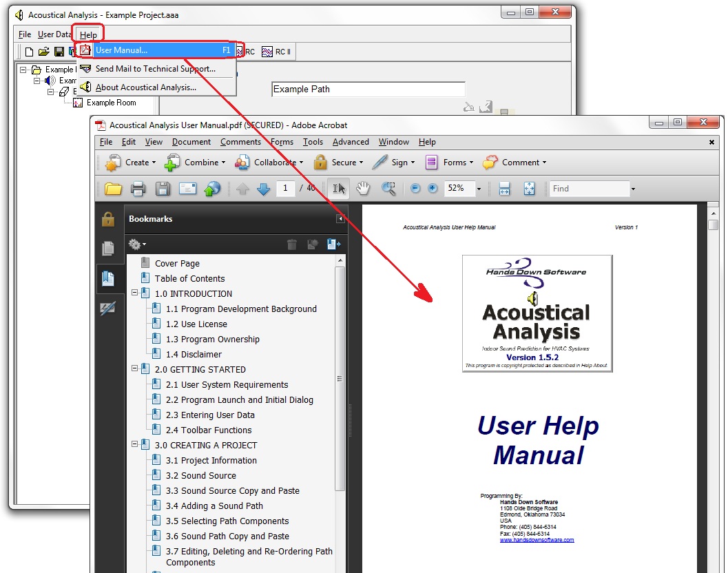Open the Advanced menu in Acrobat
Viewport: 728px width, 573px height.
(351, 142)
